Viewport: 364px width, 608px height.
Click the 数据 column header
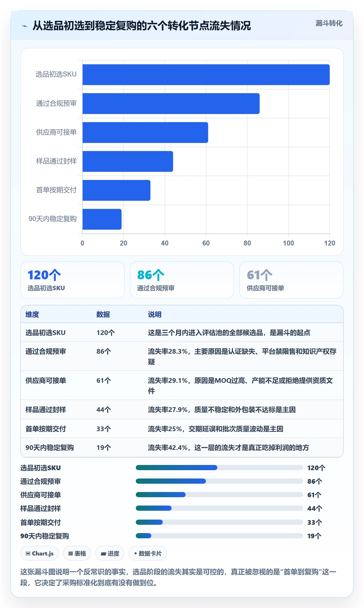pos(103,314)
